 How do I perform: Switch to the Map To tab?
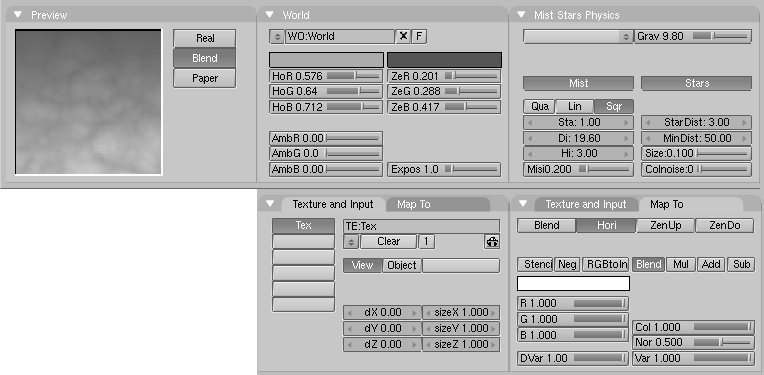pyautogui.click(x=414, y=205)
